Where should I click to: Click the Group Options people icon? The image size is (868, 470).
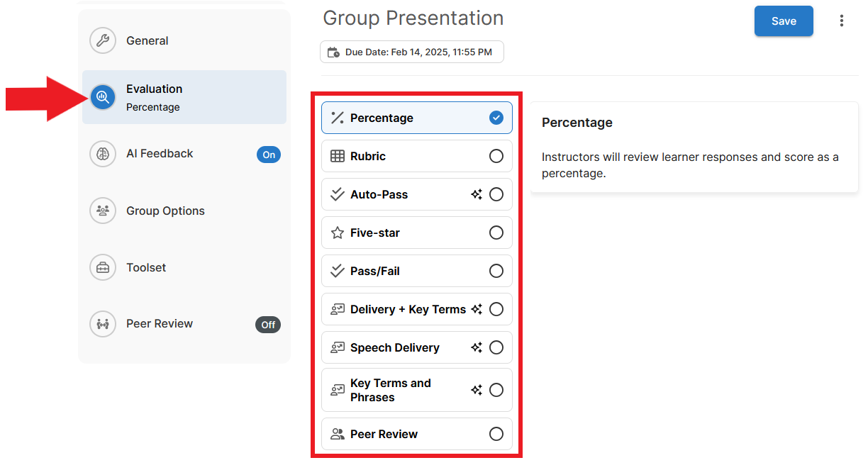tap(103, 211)
